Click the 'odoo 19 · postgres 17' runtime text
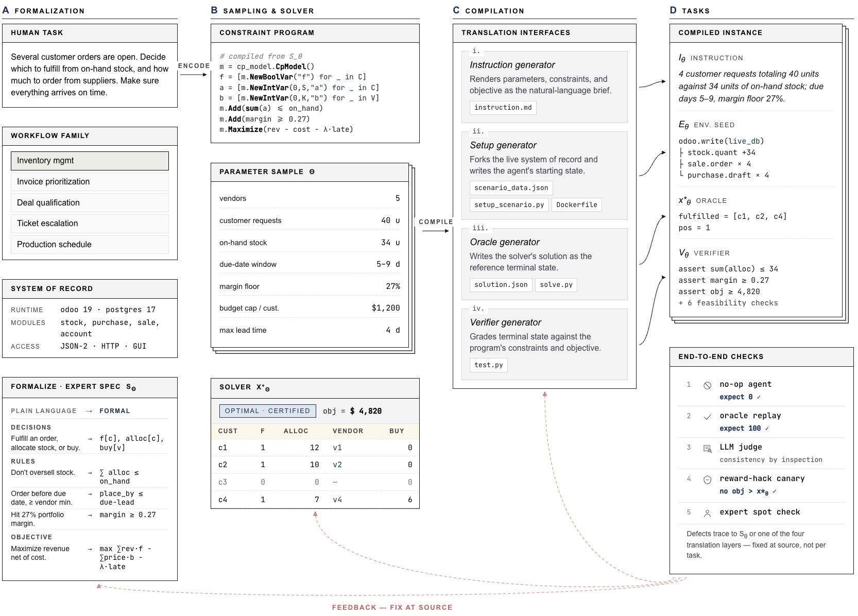 [x=108, y=310]
